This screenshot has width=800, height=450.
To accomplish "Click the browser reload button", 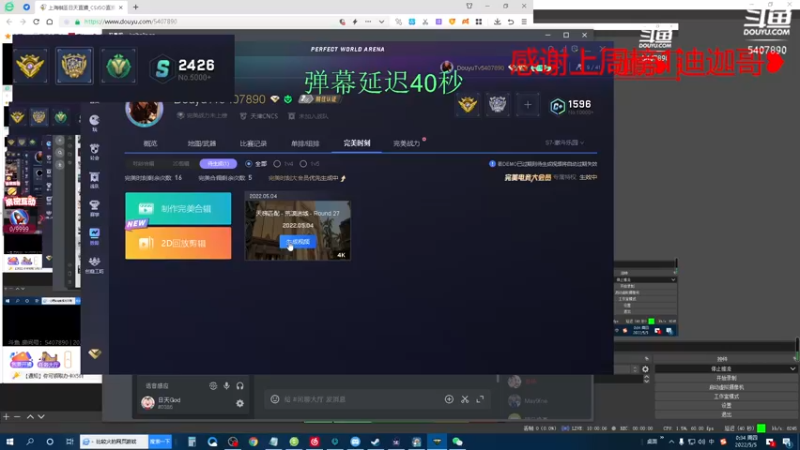I will click(x=36, y=21).
